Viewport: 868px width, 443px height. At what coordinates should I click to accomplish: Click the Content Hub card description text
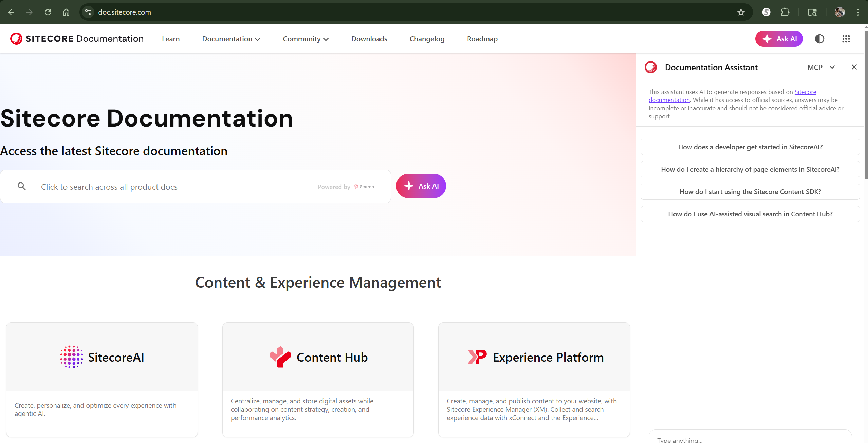(x=302, y=409)
